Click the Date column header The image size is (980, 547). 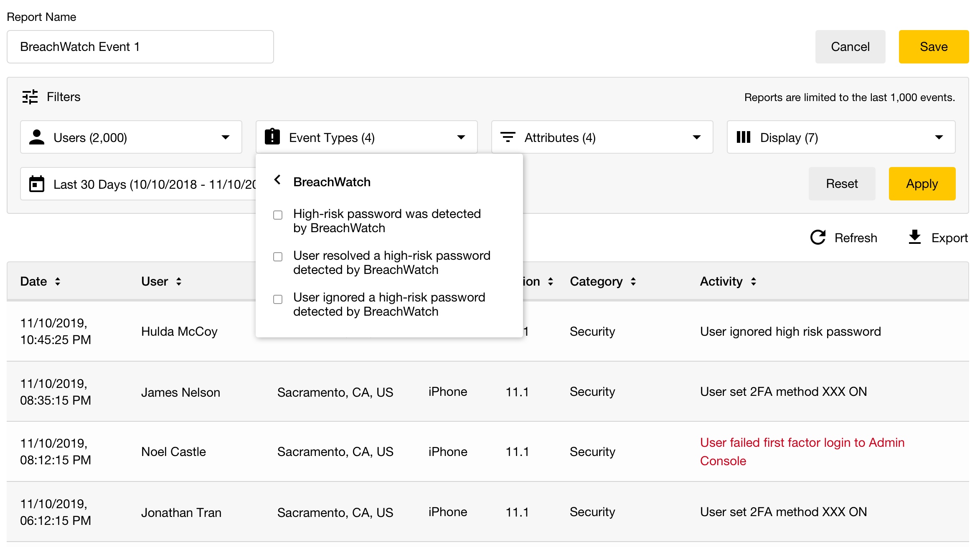coord(33,281)
